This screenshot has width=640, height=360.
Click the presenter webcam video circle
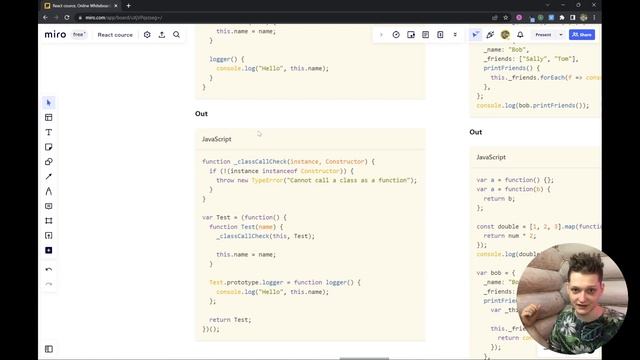click(572, 299)
